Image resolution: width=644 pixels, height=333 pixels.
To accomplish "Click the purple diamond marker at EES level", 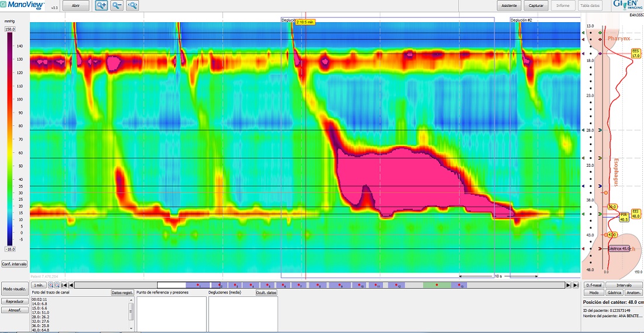I will coord(600,54).
